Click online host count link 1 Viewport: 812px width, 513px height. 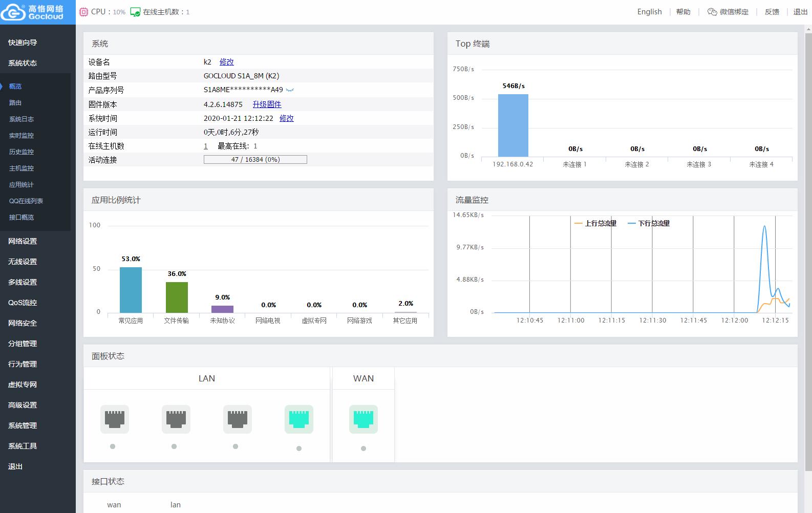(206, 146)
